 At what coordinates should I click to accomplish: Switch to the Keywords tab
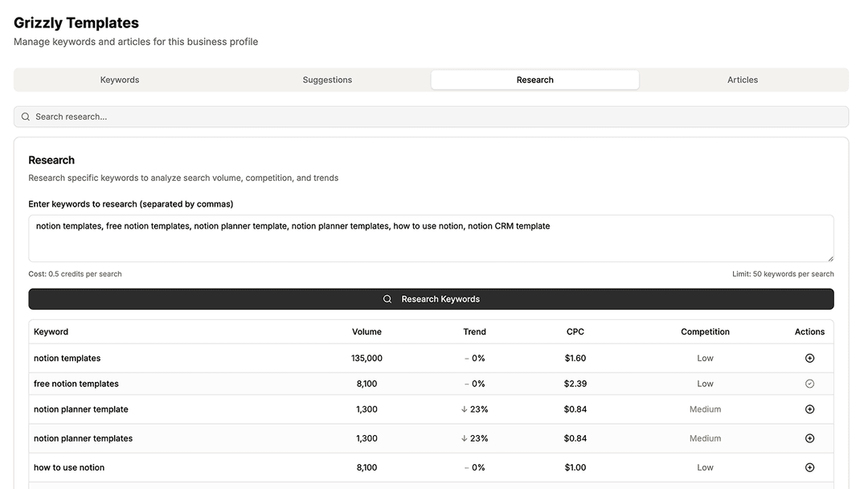120,80
